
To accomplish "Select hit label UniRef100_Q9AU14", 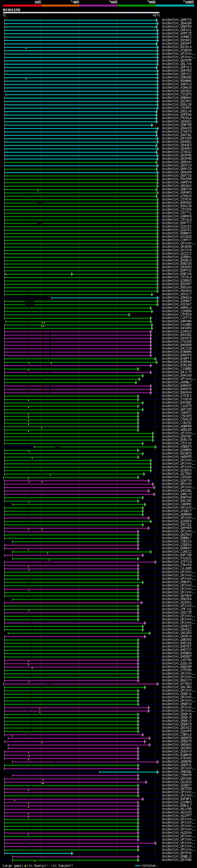I will pos(177,297).
